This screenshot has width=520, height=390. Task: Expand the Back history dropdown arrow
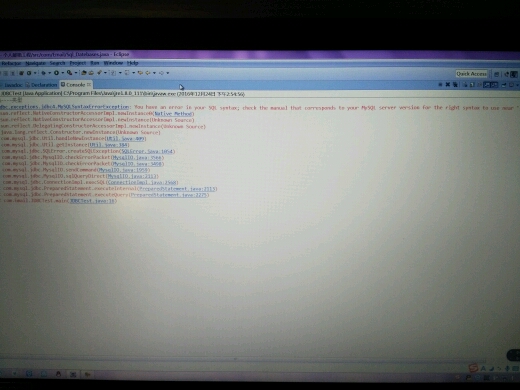[154, 73]
